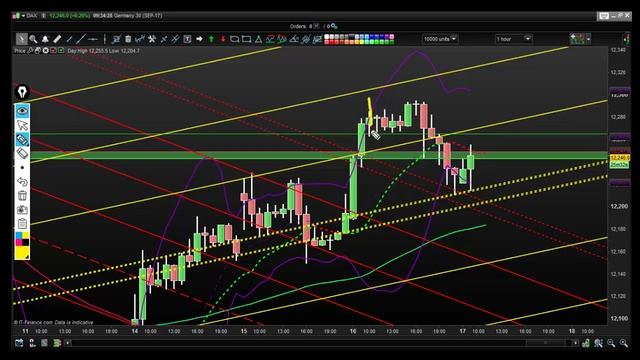Pick the white swatch in toolbar color grid

coord(327,36)
